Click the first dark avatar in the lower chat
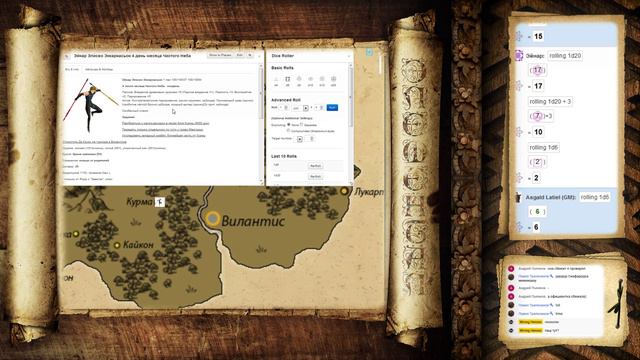 [511, 277]
